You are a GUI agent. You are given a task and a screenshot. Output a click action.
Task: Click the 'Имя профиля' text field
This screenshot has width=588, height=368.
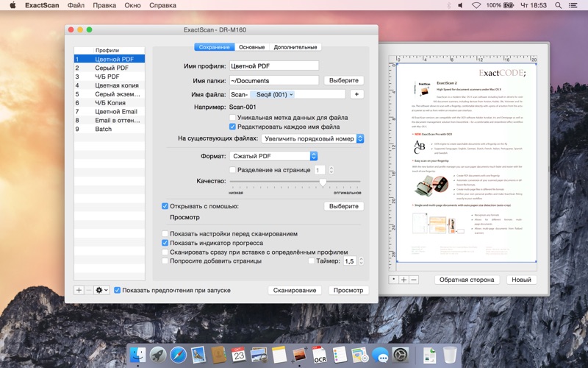274,66
